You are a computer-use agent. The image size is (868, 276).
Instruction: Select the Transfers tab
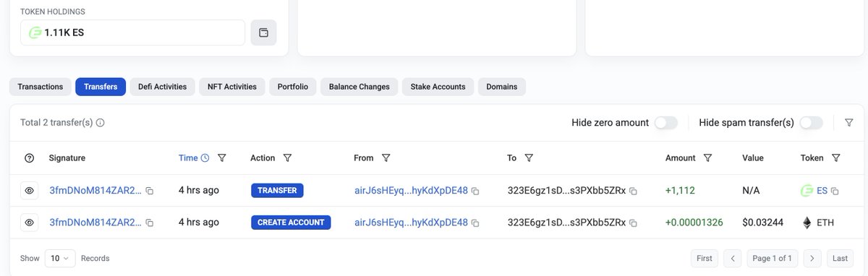coord(101,87)
